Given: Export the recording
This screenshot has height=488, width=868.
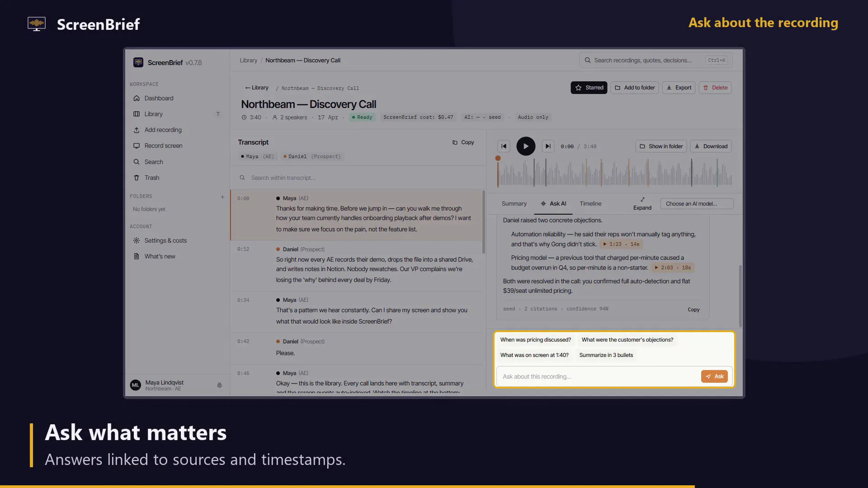Looking at the screenshot, I should tap(679, 88).
